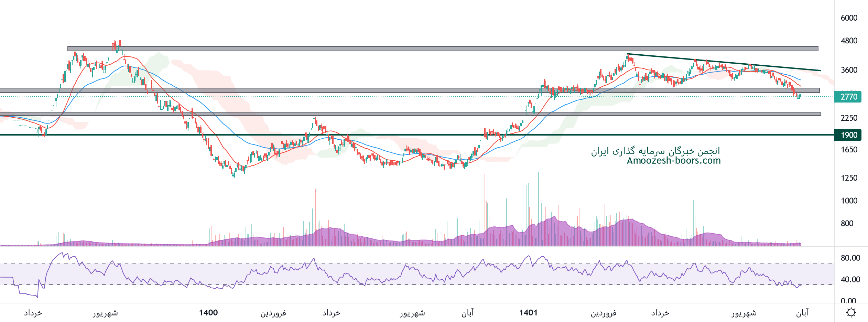The width and height of the screenshot is (868, 322).
Task: Click the 40.00 RSI scale label
Action: 850,279
